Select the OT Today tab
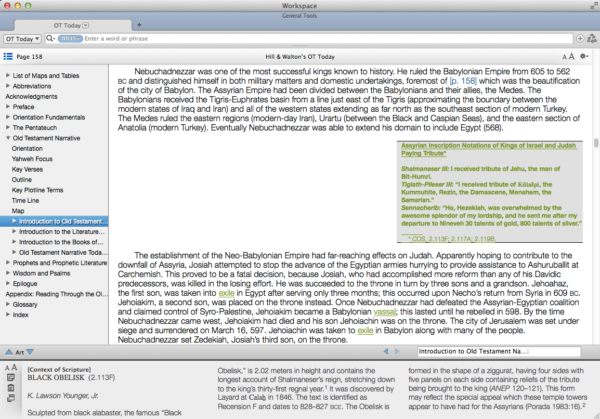Image resolution: width=600 pixels, height=419 pixels. 73,25
